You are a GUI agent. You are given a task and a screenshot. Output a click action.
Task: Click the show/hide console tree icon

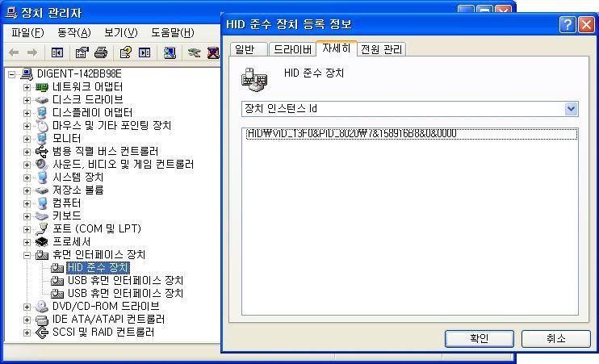click(57, 52)
